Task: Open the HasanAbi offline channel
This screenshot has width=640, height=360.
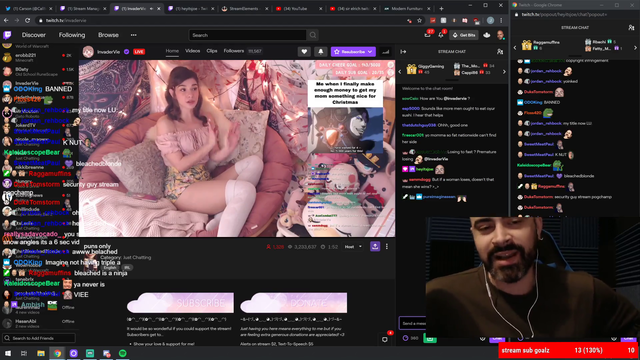Action: (x=39, y=323)
